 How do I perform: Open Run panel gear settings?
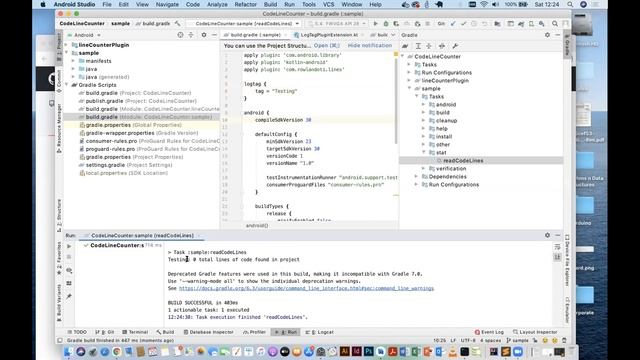(x=547, y=236)
